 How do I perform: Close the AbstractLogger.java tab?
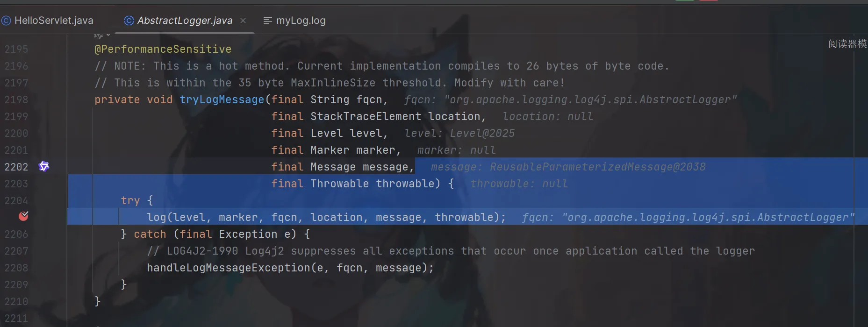(x=243, y=21)
